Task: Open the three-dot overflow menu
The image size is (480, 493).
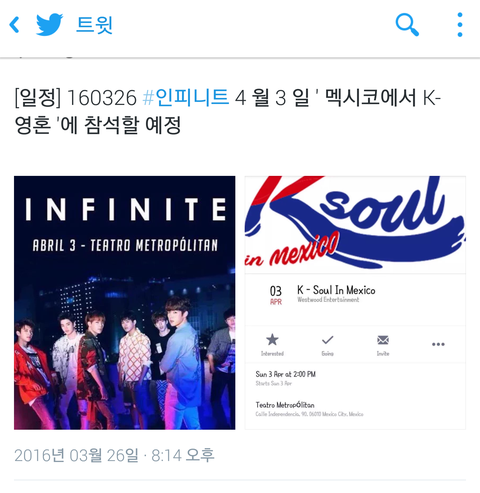Action: [x=460, y=25]
